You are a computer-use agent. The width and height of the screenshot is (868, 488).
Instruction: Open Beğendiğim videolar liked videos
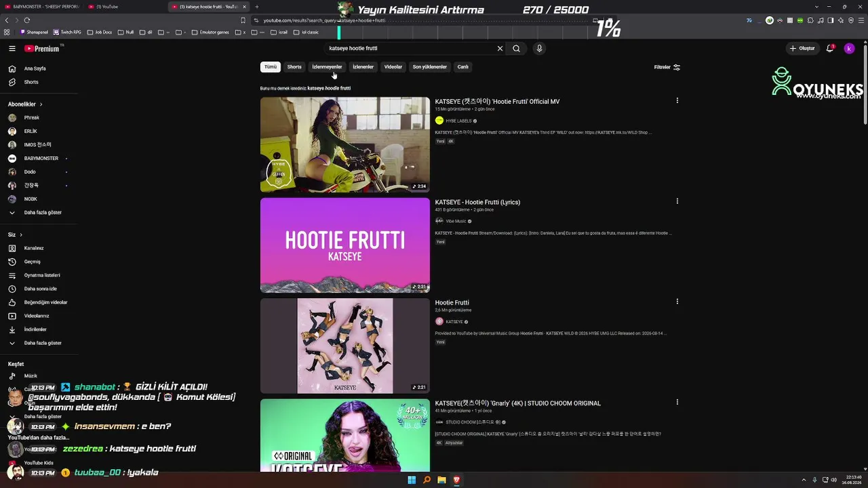[x=39, y=302]
